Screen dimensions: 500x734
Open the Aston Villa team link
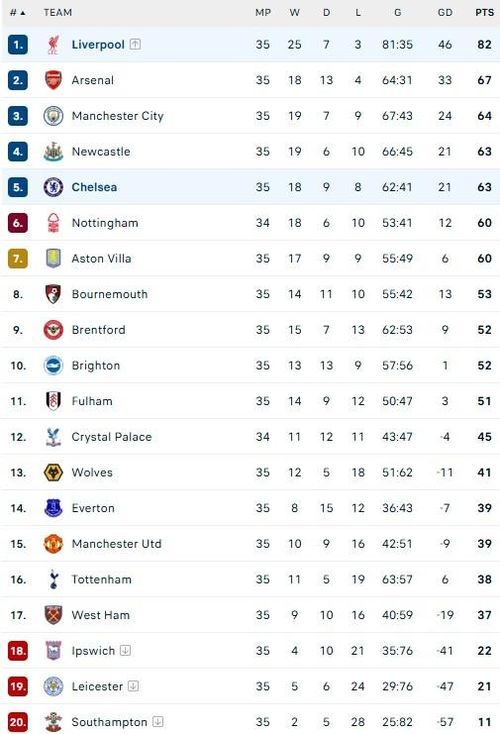pos(101,258)
